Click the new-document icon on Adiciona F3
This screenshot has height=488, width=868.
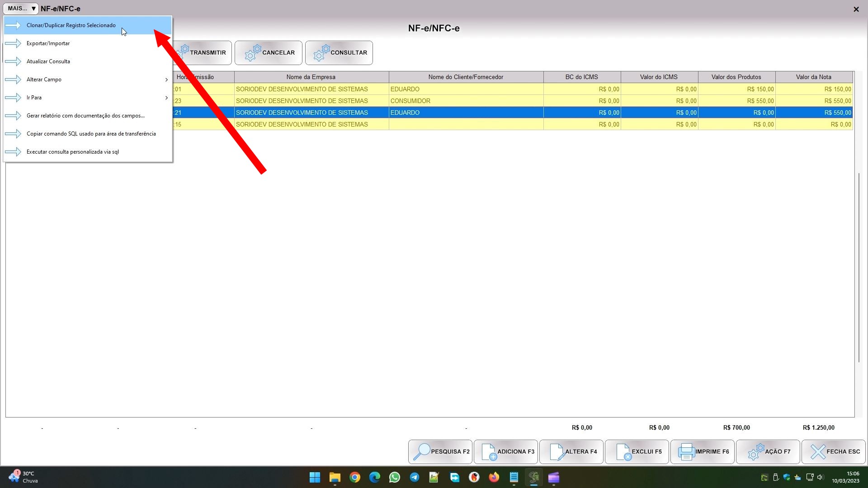point(488,451)
